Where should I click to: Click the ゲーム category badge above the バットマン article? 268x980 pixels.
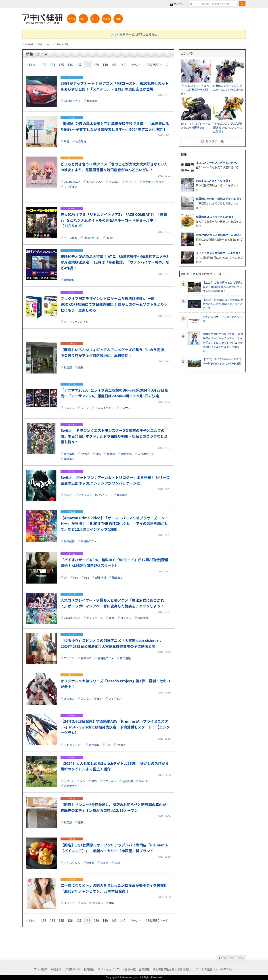[x=72, y=471]
